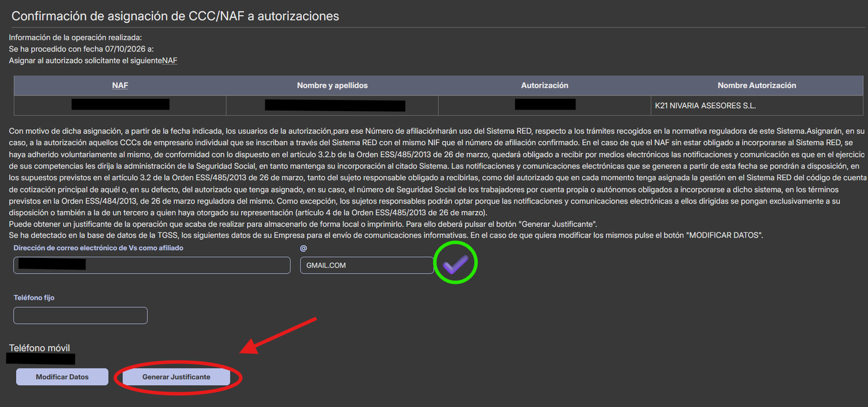Image resolution: width=868 pixels, height=407 pixels.
Task: Focus the email address field under 'Dirección de correo electrónico'
Action: click(x=152, y=265)
